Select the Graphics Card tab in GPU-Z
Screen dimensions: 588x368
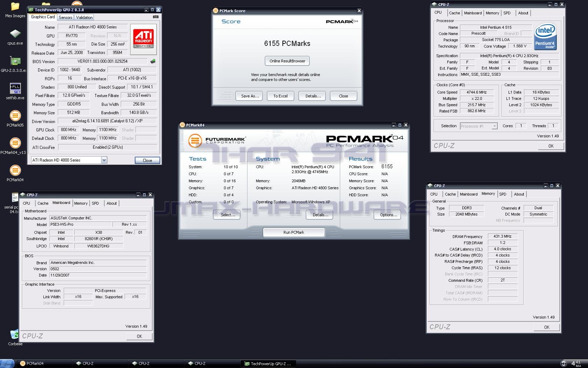coord(43,17)
